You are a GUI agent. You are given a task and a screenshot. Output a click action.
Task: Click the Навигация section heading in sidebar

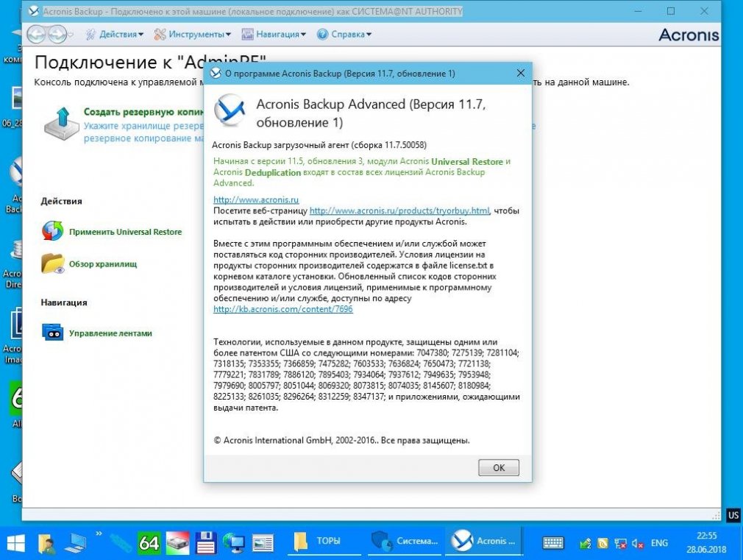coord(64,302)
